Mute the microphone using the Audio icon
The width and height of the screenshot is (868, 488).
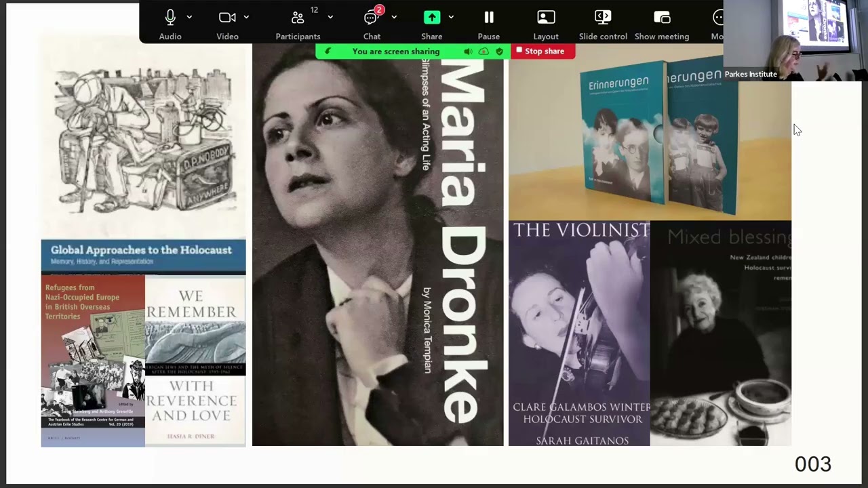[170, 18]
